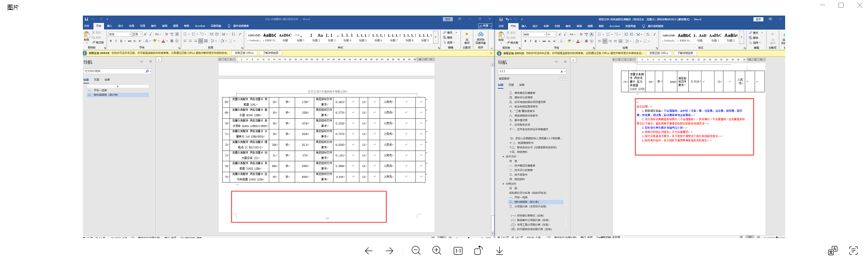Open the 插入 tab in left Word window

(x=109, y=26)
